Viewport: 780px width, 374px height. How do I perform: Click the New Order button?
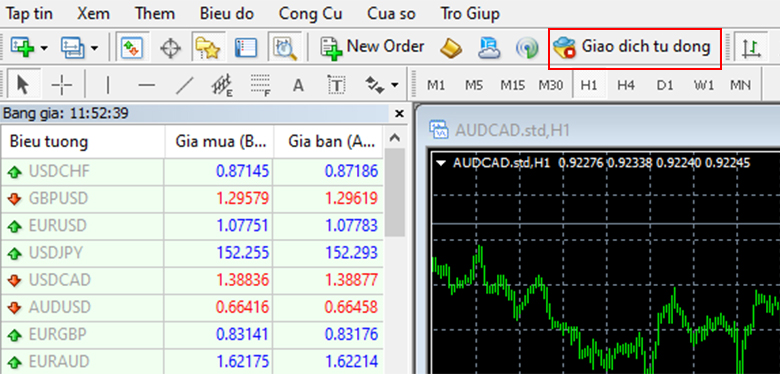(372, 47)
